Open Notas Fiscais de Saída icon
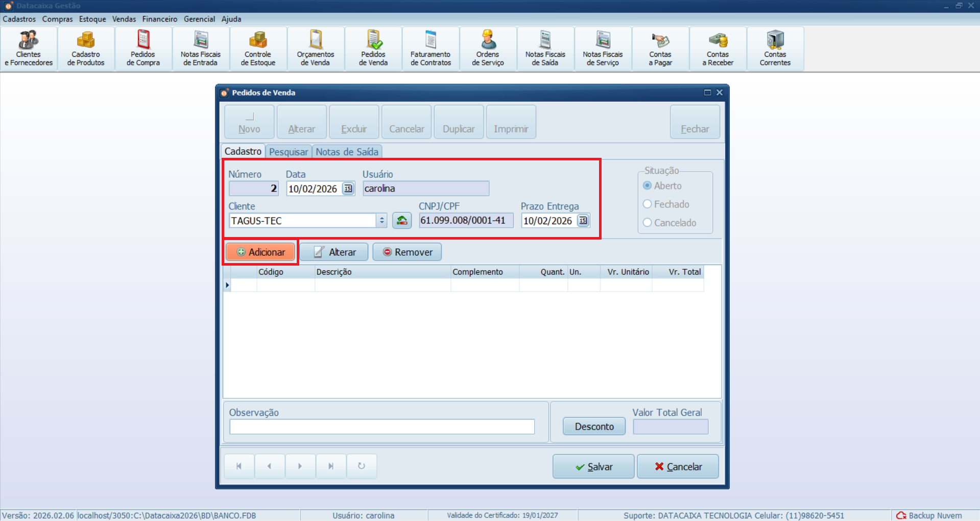The width and height of the screenshot is (980, 521). pyautogui.click(x=545, y=49)
